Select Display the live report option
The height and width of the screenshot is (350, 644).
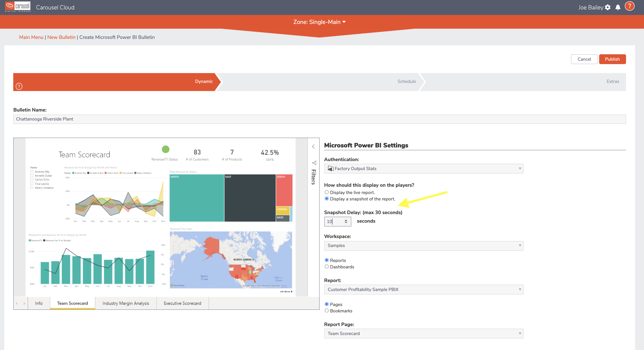pos(326,192)
